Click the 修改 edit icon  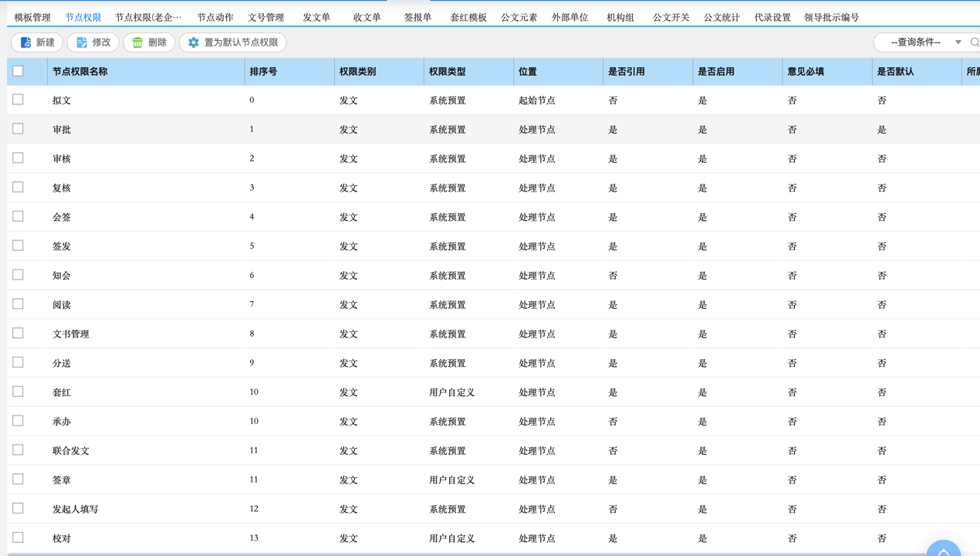pyautogui.click(x=82, y=42)
